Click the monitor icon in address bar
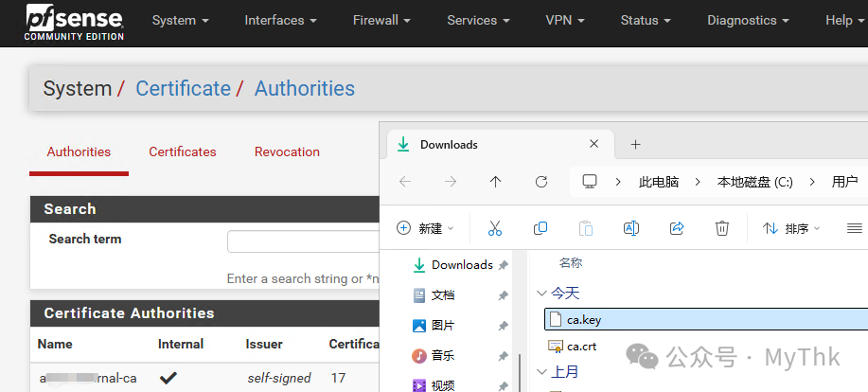868x392 pixels. click(590, 182)
